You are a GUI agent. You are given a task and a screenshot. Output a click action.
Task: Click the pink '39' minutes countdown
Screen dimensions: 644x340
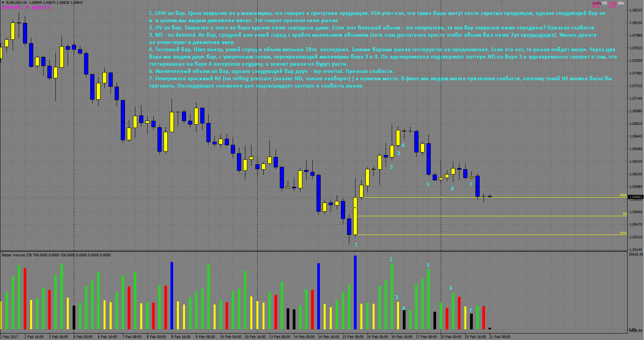coord(612,5)
